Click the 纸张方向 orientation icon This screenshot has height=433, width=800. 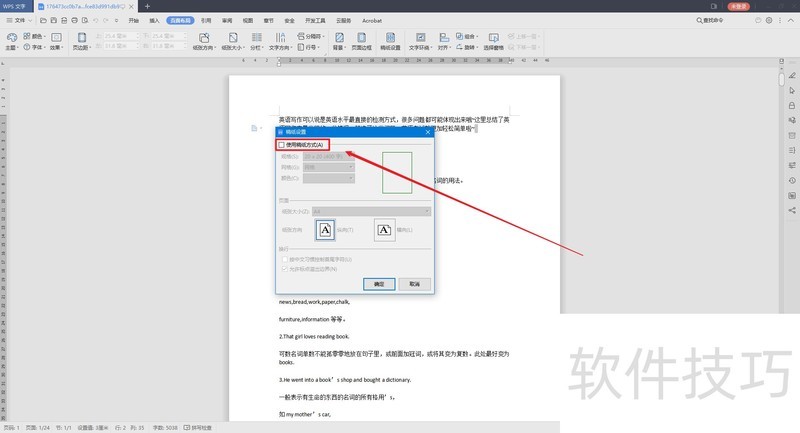(204, 38)
